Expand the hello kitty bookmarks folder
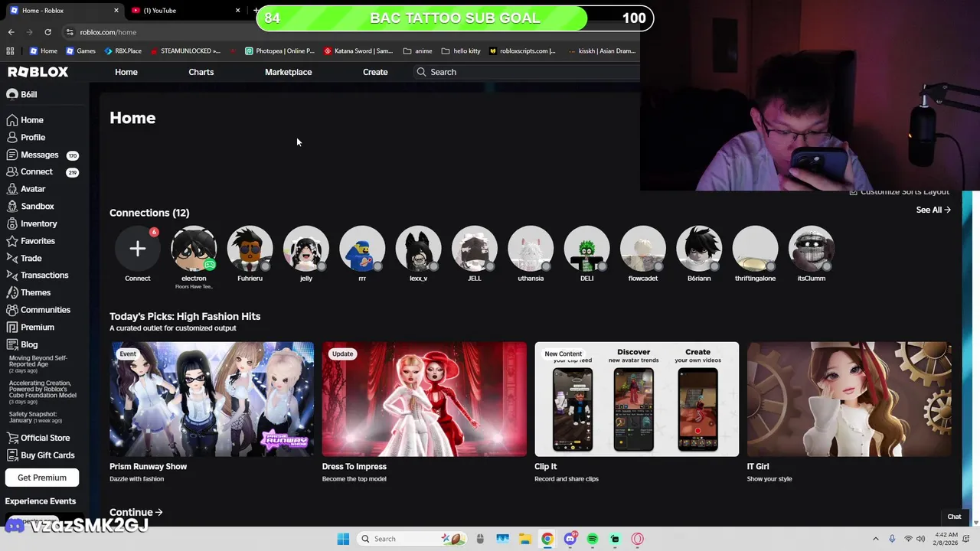980x551 pixels. pos(461,51)
